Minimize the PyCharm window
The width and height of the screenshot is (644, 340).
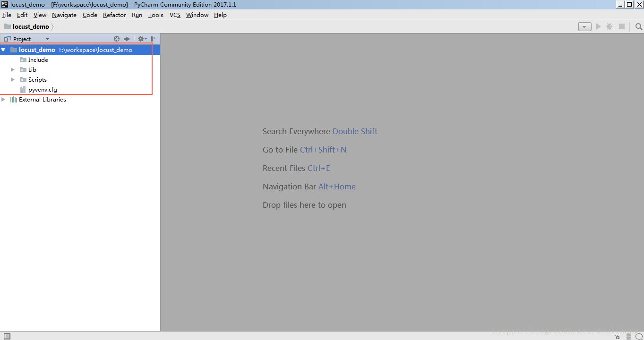click(620, 4)
